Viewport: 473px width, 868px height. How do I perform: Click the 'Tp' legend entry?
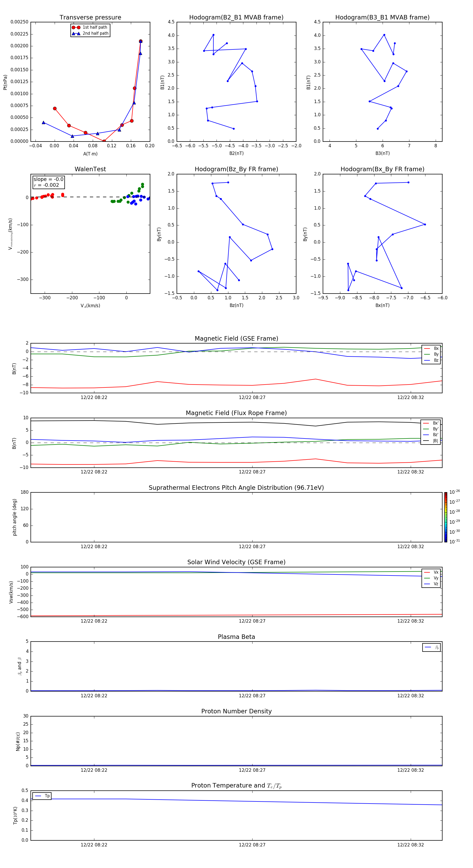pyautogui.click(x=42, y=796)
